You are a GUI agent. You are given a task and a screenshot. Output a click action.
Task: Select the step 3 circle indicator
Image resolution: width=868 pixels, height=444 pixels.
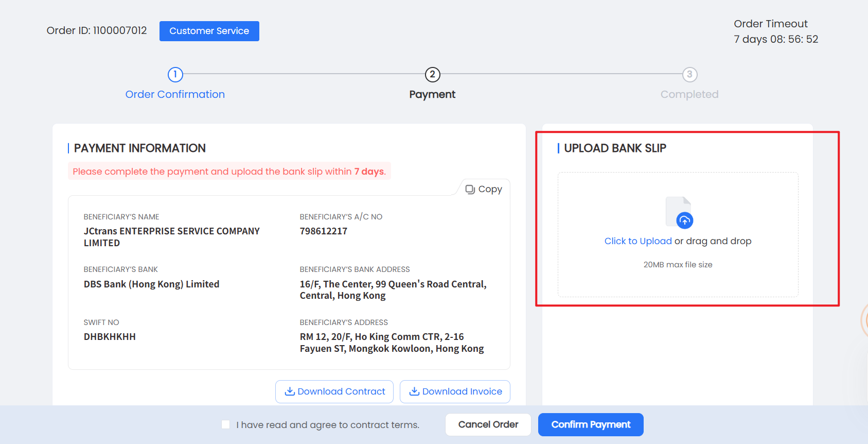point(689,75)
